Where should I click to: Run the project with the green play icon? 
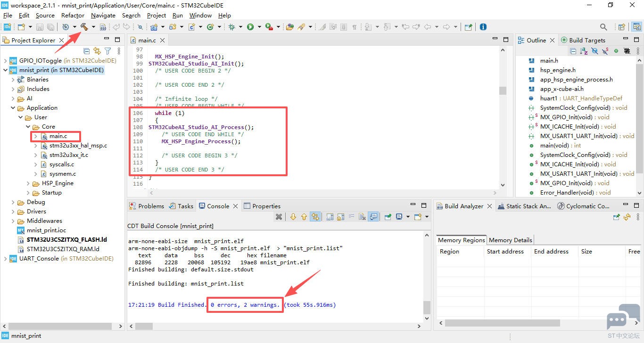tap(250, 27)
